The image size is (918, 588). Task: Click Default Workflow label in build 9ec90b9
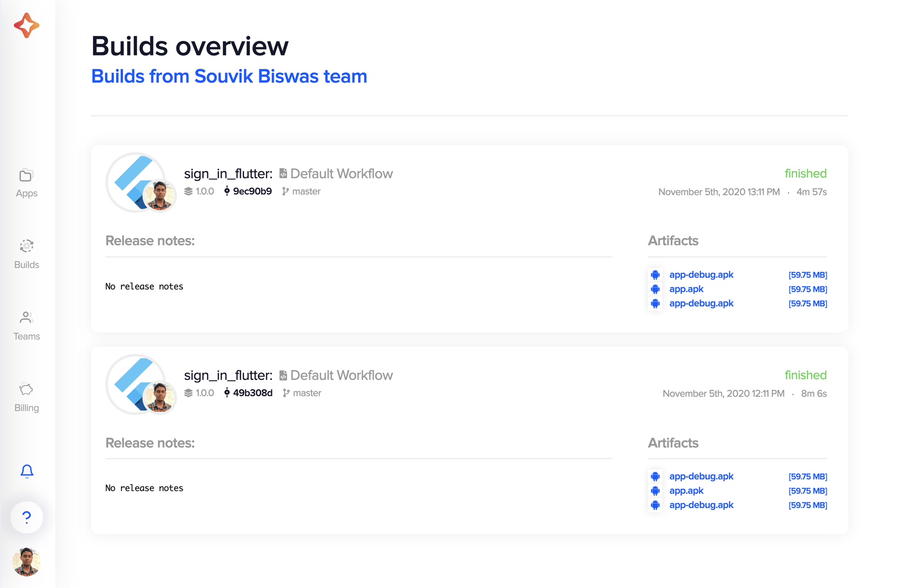click(x=341, y=174)
